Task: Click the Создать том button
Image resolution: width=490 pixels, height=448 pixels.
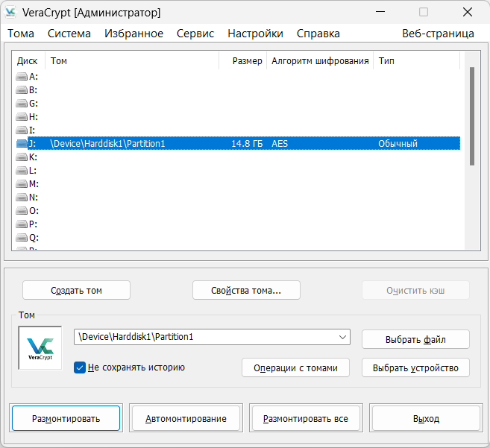Action: click(76, 290)
